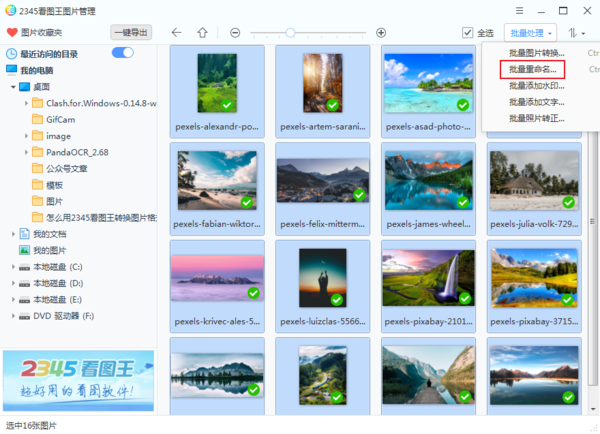
Task: Open the GifCam folder
Action: [60, 119]
